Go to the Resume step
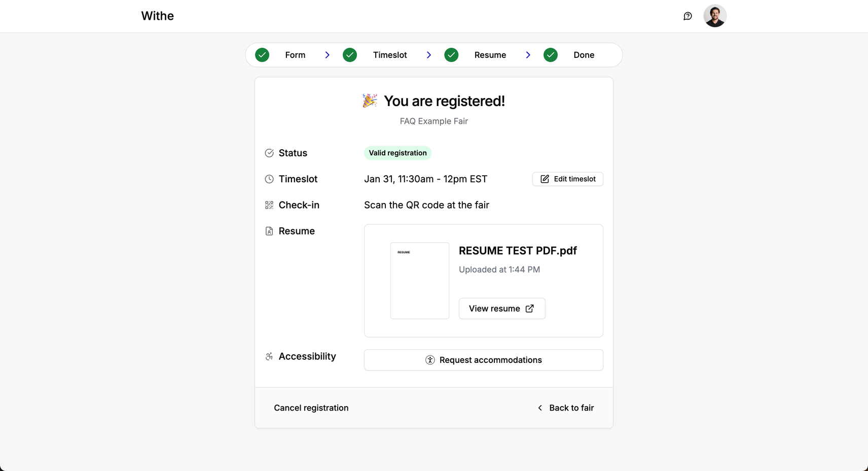This screenshot has width=868, height=471. [x=490, y=55]
